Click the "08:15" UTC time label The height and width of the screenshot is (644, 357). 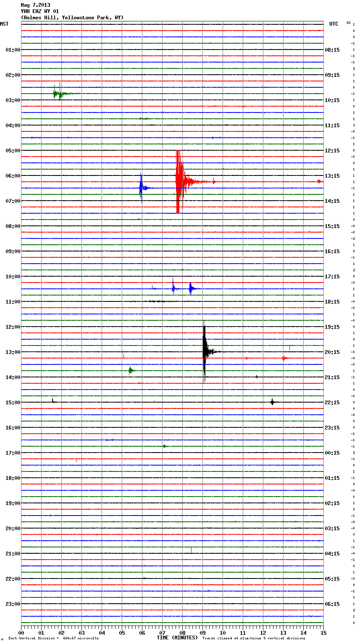(332, 50)
